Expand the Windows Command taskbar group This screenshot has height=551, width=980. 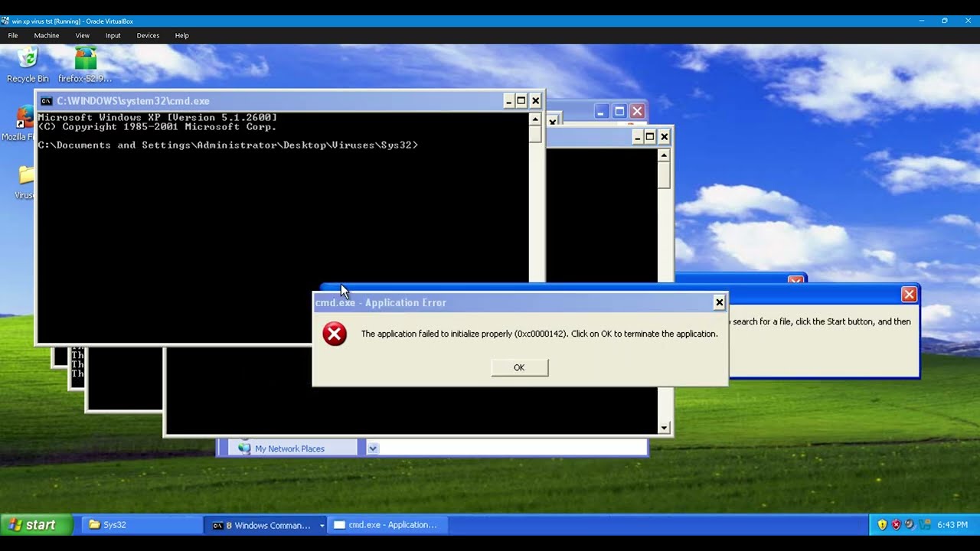(x=266, y=525)
